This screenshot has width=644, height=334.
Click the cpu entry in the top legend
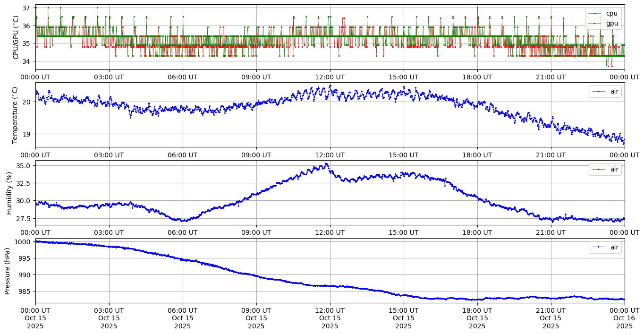click(x=611, y=14)
